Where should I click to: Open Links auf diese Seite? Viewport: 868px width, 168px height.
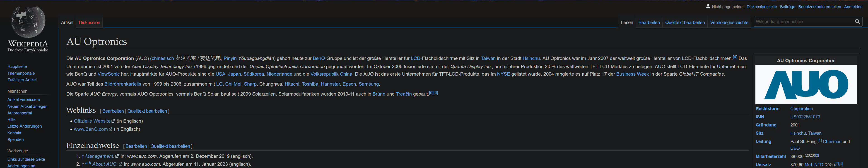point(26,159)
